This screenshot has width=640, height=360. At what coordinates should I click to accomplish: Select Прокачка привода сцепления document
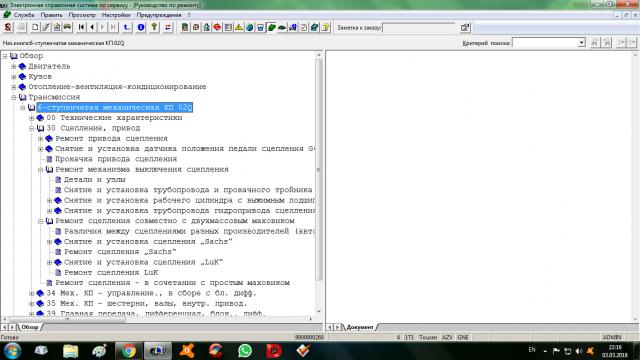pyautogui.click(x=116, y=159)
